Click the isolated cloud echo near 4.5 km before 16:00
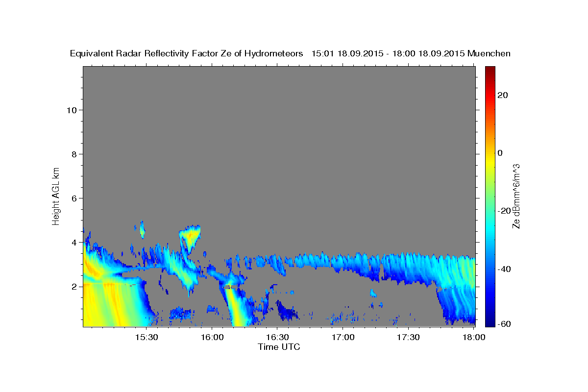588x392 pixels. 190,237
